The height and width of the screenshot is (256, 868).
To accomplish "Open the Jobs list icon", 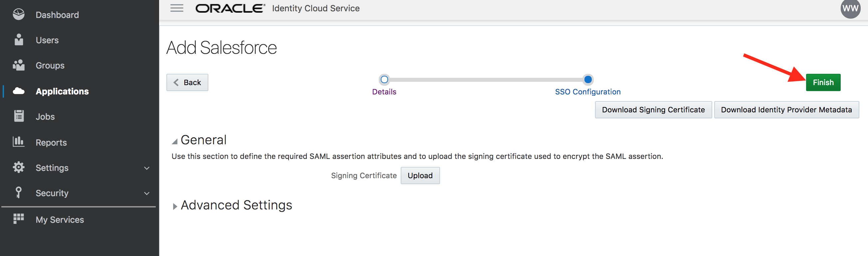I will coord(19,116).
